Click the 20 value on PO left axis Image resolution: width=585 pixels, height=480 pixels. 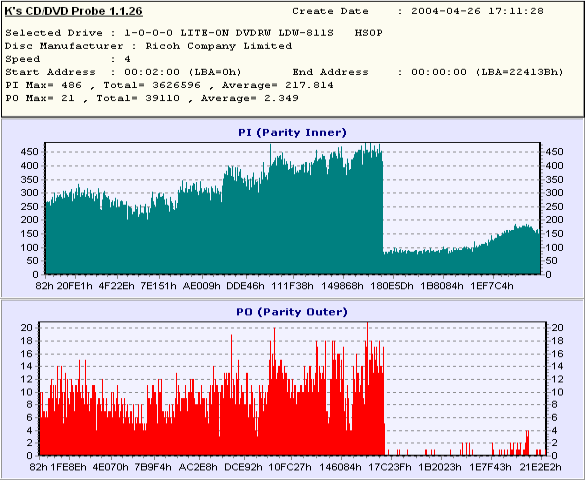[x=28, y=327]
